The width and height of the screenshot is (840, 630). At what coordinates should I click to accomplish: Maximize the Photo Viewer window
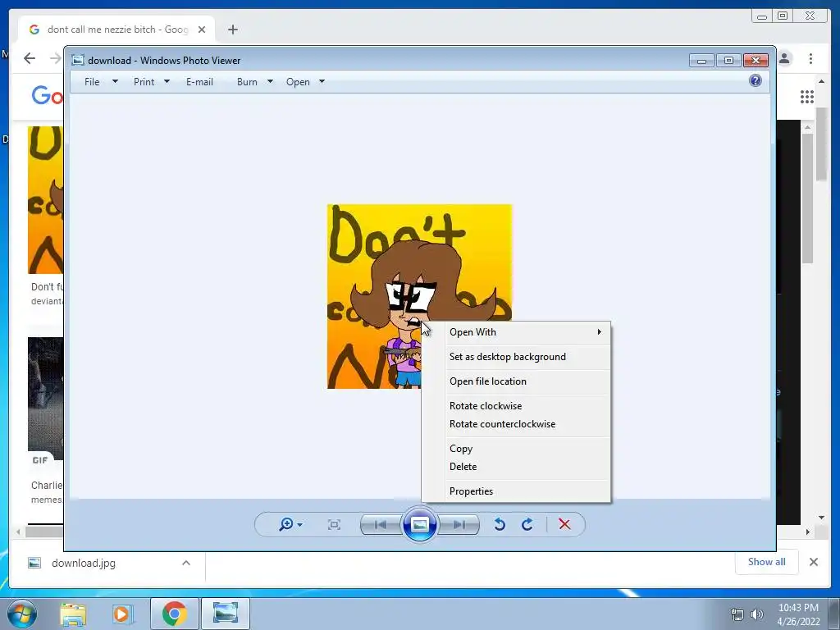(x=728, y=61)
